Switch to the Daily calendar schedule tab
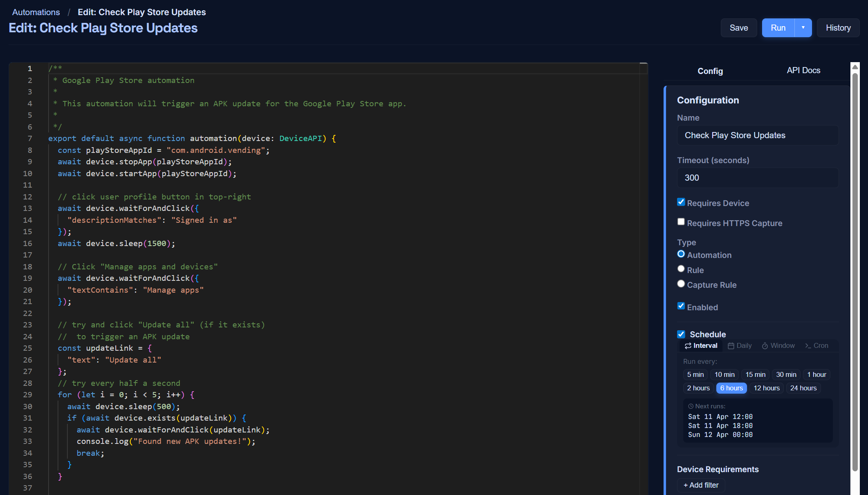Viewport: 868px width, 495px height. tap(740, 346)
